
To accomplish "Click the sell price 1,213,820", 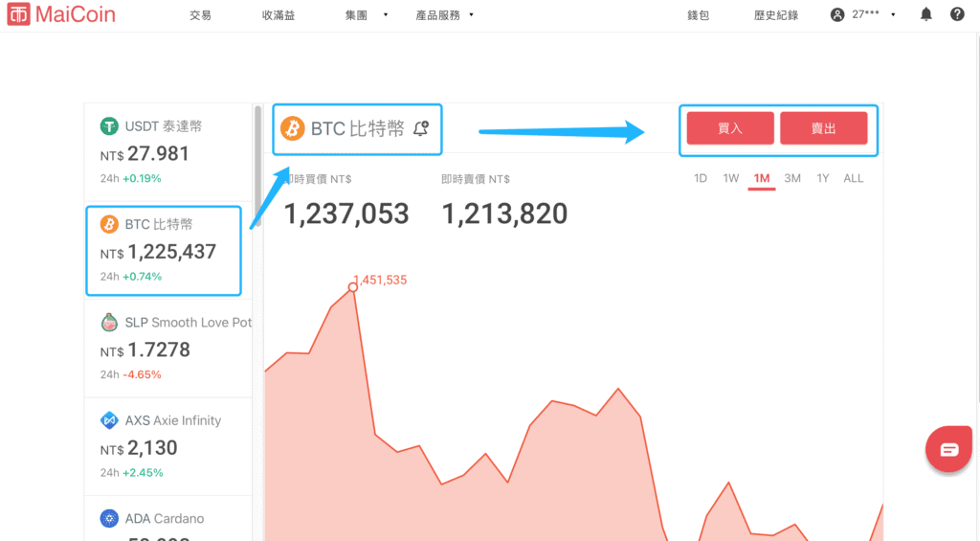I will (504, 214).
